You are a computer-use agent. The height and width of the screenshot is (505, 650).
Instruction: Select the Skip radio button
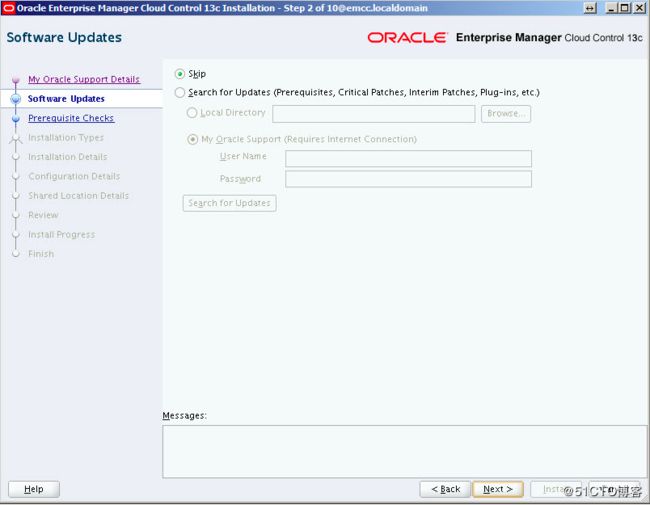click(179, 74)
